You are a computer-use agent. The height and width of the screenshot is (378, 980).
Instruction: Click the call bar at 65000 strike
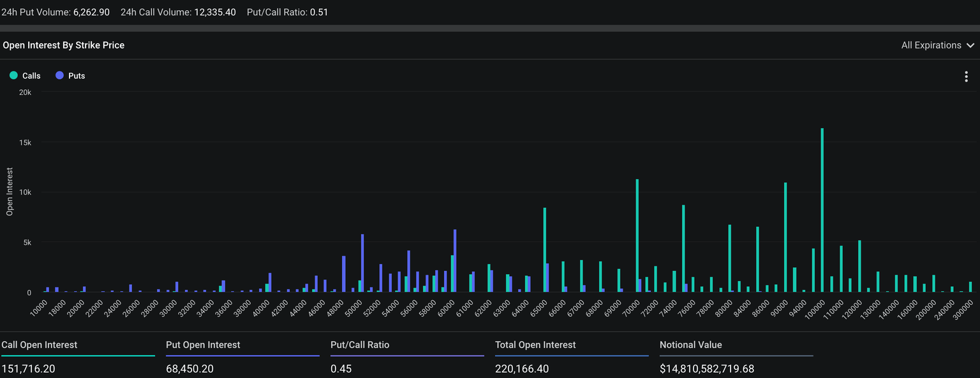point(544,250)
